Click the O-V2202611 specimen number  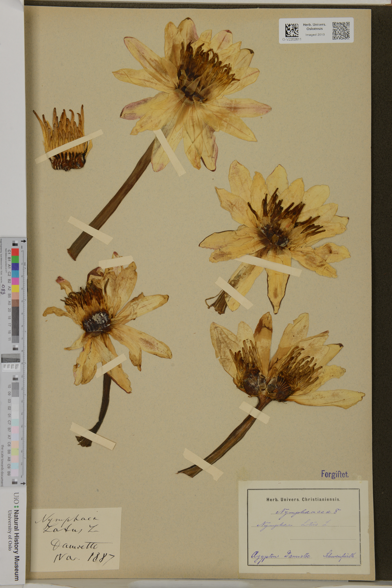tap(292, 39)
